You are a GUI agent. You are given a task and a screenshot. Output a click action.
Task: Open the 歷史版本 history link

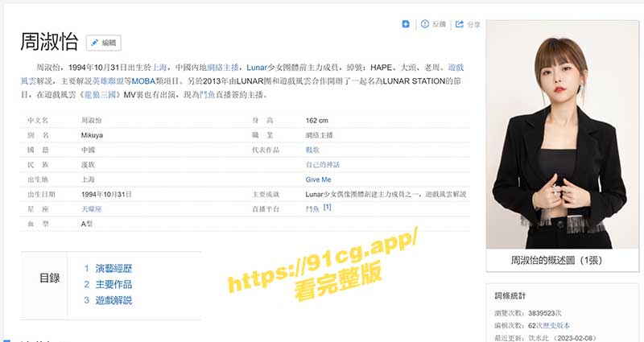(556, 326)
